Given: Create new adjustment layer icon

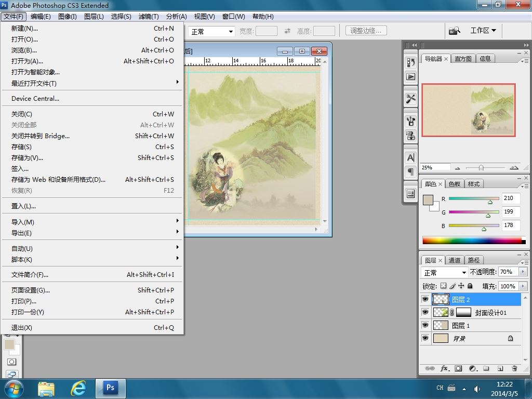Looking at the screenshot, I should click(x=473, y=368).
